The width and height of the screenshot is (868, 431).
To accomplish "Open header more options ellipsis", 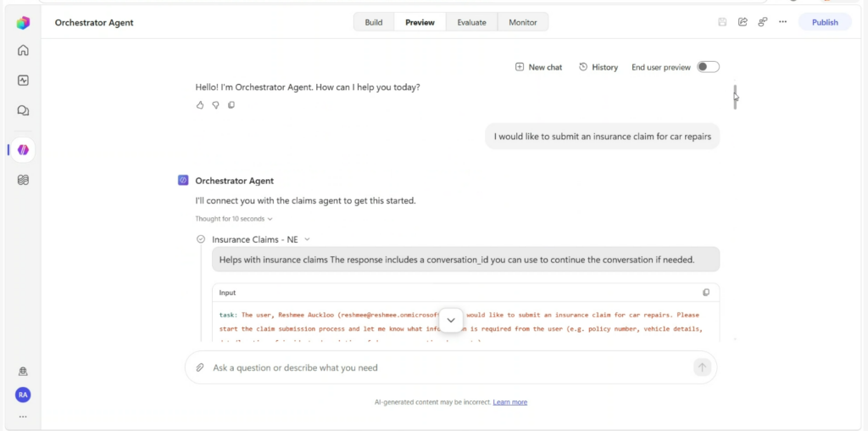I will (x=782, y=22).
